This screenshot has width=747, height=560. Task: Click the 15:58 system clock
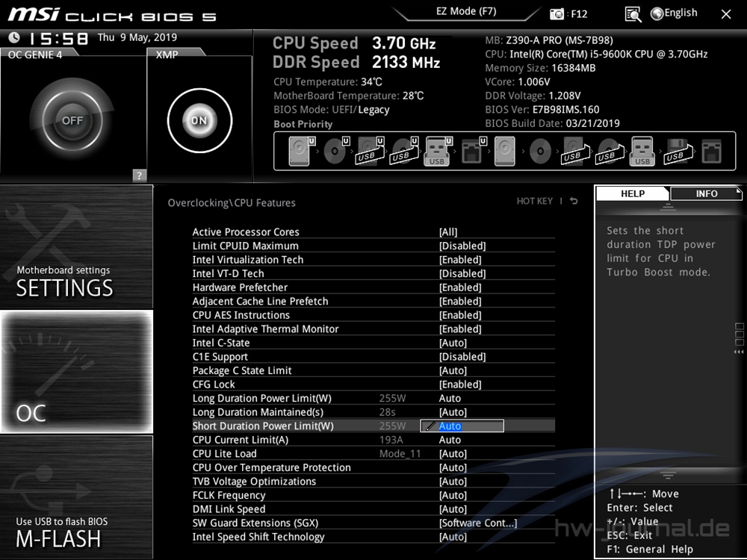(59, 38)
